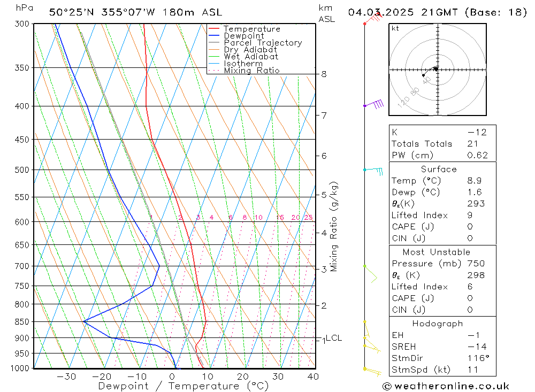Select the 'Dewpoint' legend label

tap(244, 36)
